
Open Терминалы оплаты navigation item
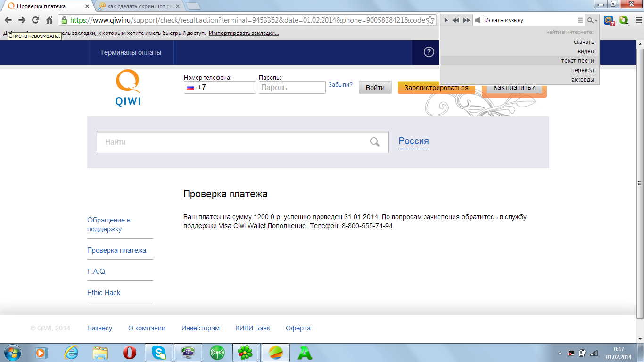coord(131,52)
